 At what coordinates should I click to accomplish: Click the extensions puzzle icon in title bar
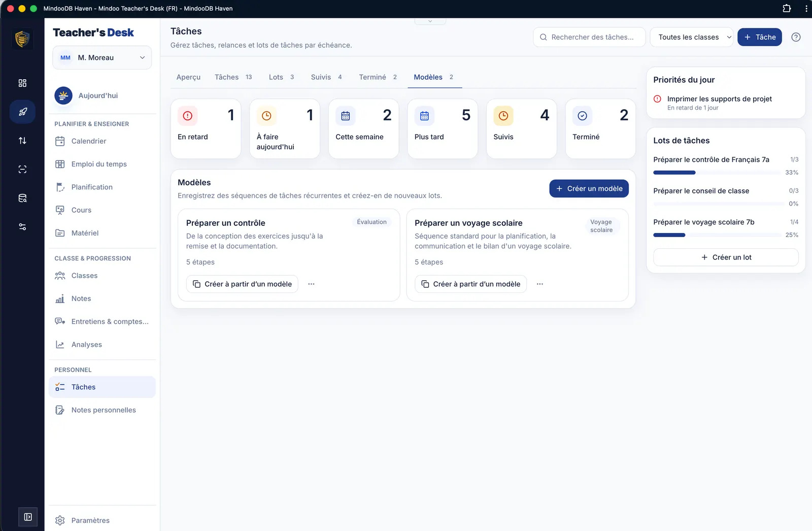pos(787,8)
